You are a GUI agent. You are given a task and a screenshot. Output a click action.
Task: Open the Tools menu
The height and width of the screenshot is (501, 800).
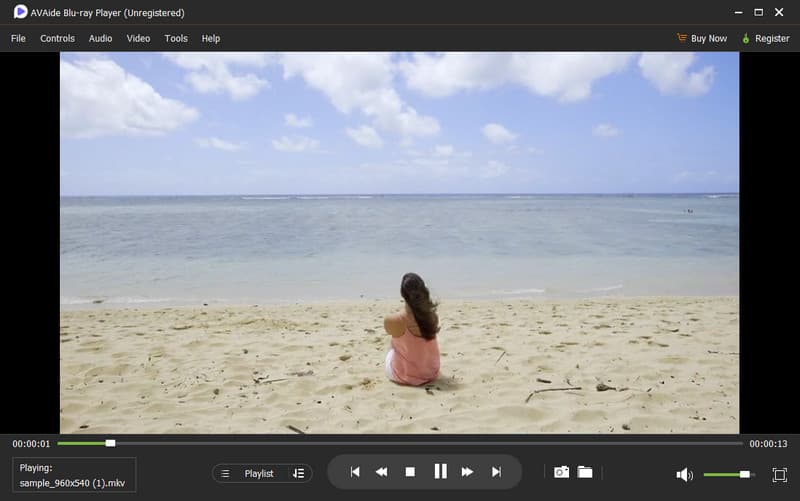(176, 38)
